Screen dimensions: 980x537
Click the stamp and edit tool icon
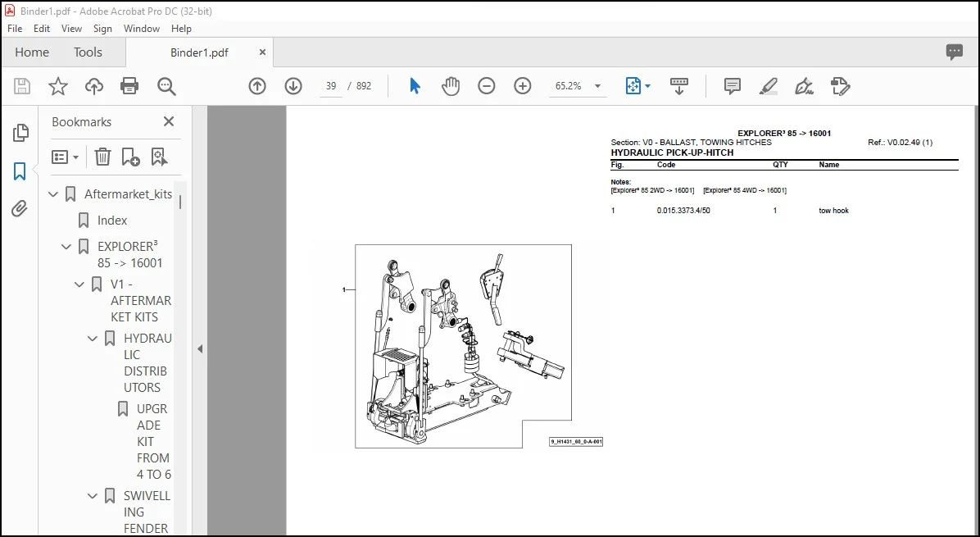[x=840, y=86]
